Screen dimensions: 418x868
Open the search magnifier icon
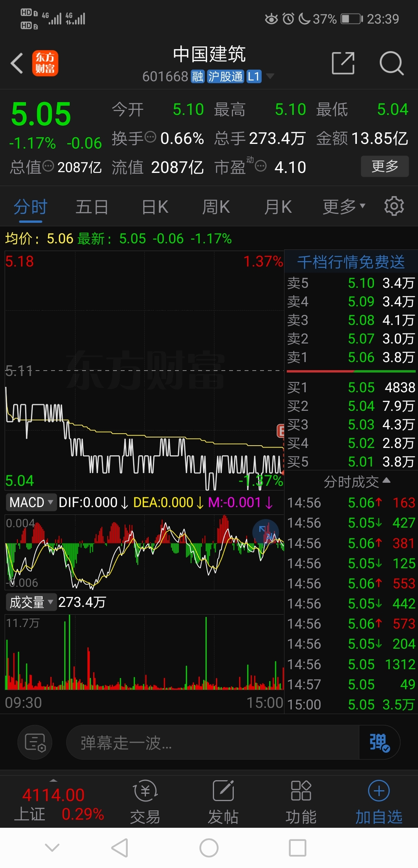392,63
